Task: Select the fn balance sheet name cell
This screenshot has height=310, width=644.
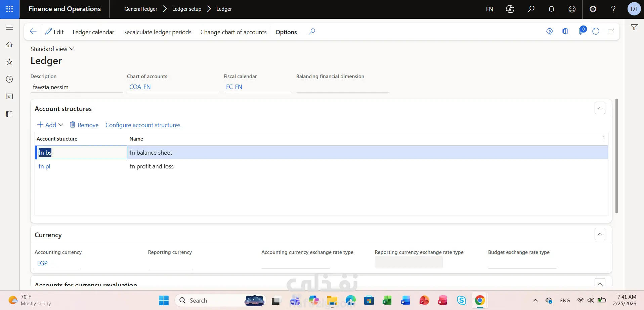Action: pyautogui.click(x=151, y=153)
